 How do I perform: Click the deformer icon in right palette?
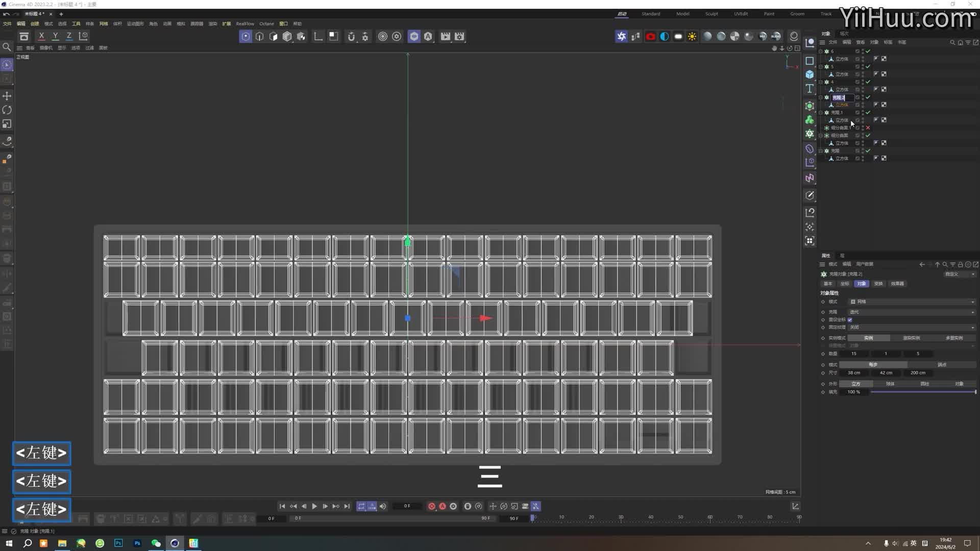pyautogui.click(x=810, y=149)
